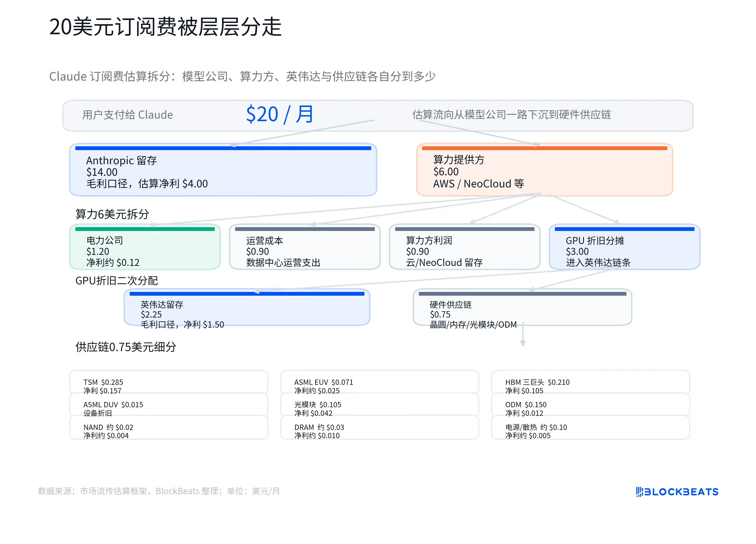Select the 电源/散热 约 $0.10 cell
Viewport: 756px width, 544px height.
coord(590,427)
